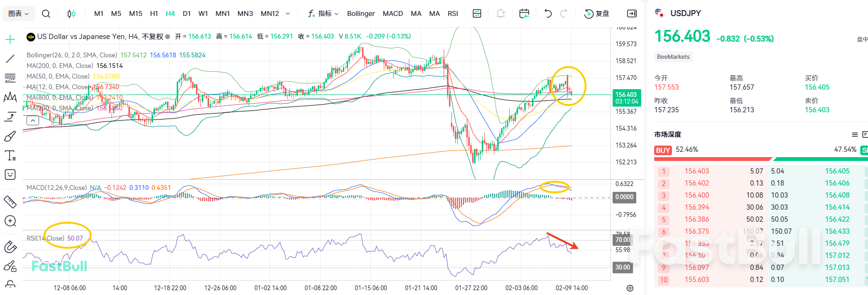The image size is (868, 295).
Task: Select the text annotation tool
Action: (10, 155)
